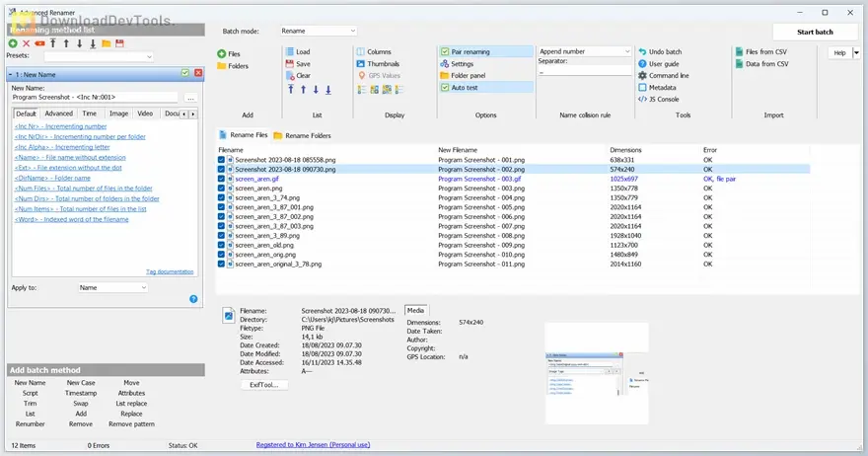868x456 pixels.
Task: Collapse the 1 : New Name method
Action: tap(11, 74)
